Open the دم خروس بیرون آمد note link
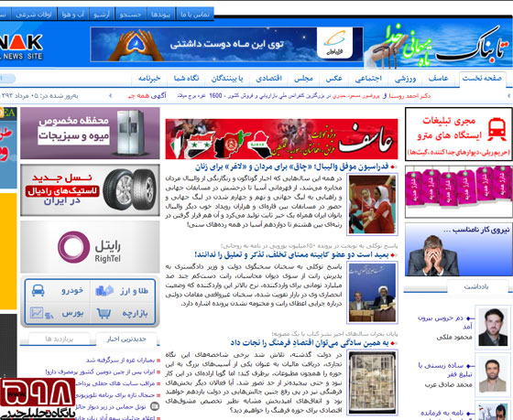This screenshot has width=513, height=420. click(x=441, y=322)
